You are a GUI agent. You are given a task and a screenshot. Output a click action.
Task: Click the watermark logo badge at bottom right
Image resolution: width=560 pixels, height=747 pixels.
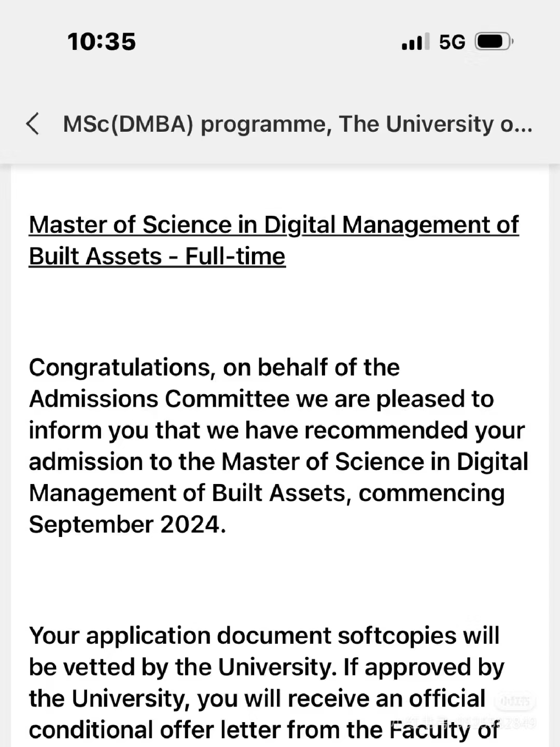515,702
